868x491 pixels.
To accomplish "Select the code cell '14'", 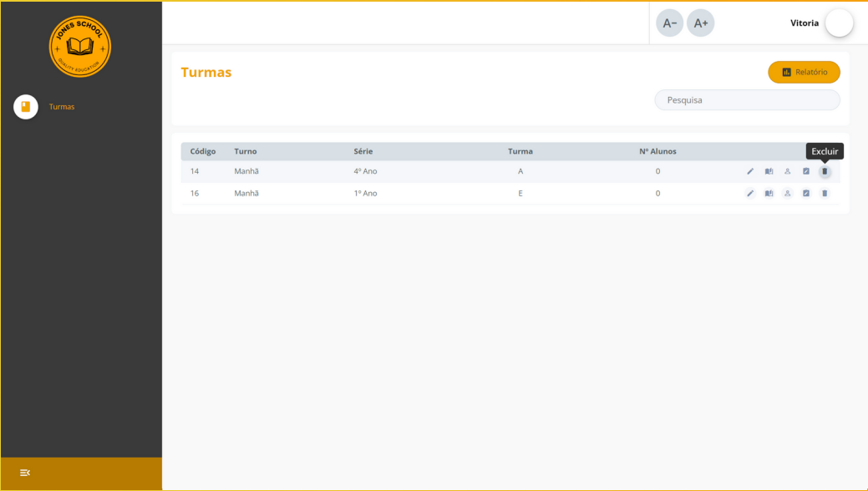I will (x=195, y=172).
